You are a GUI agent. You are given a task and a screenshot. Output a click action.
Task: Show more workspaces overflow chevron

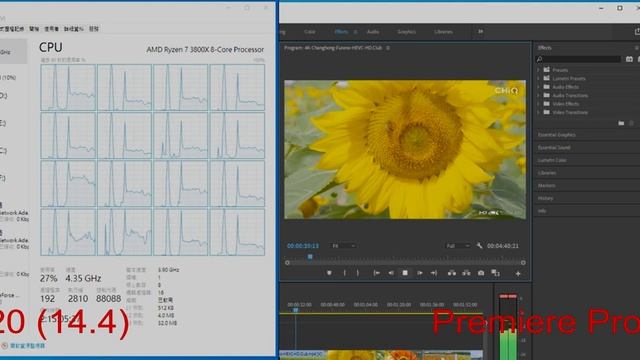point(480,31)
